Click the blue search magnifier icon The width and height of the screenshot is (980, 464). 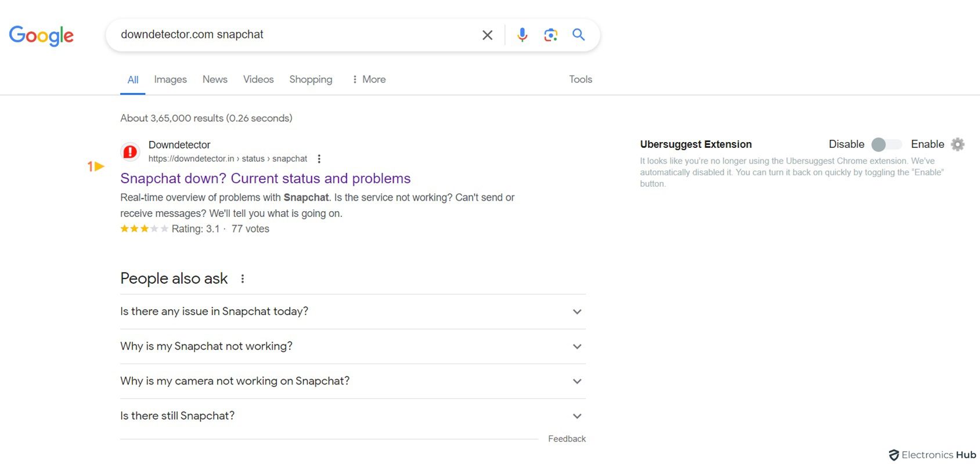click(578, 35)
